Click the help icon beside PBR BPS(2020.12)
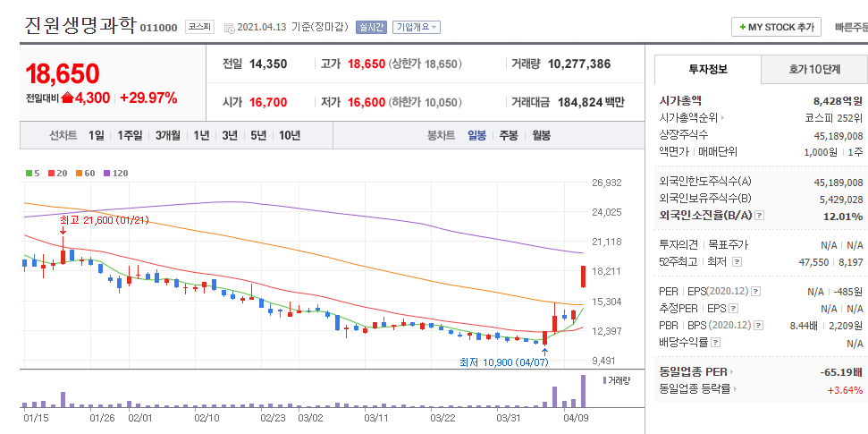This screenshot has width=868, height=434. pos(759,326)
